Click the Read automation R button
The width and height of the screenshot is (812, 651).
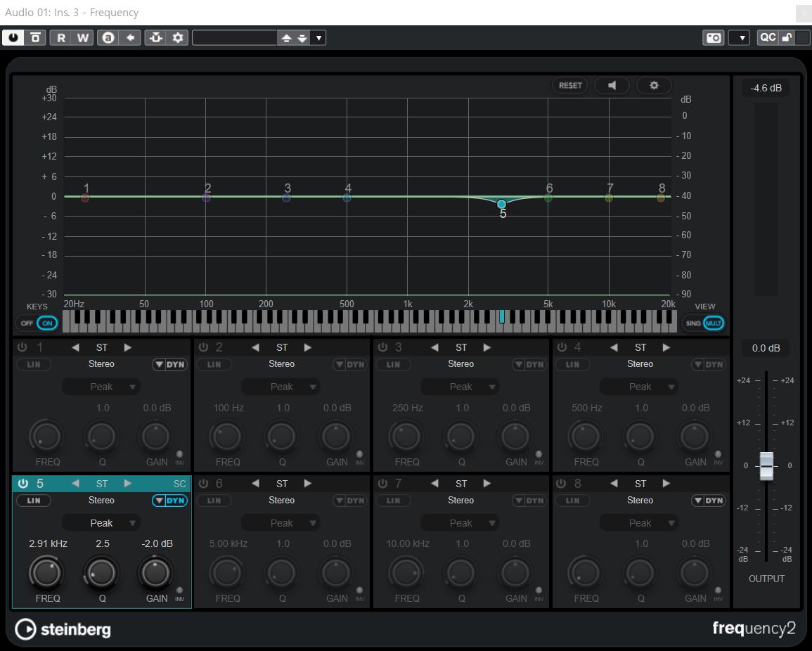(x=61, y=38)
